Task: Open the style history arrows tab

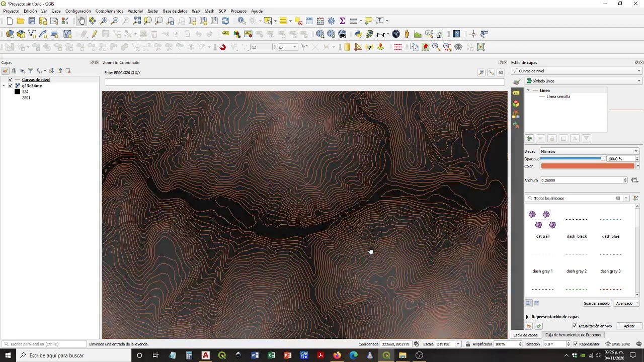Action: 516,125
